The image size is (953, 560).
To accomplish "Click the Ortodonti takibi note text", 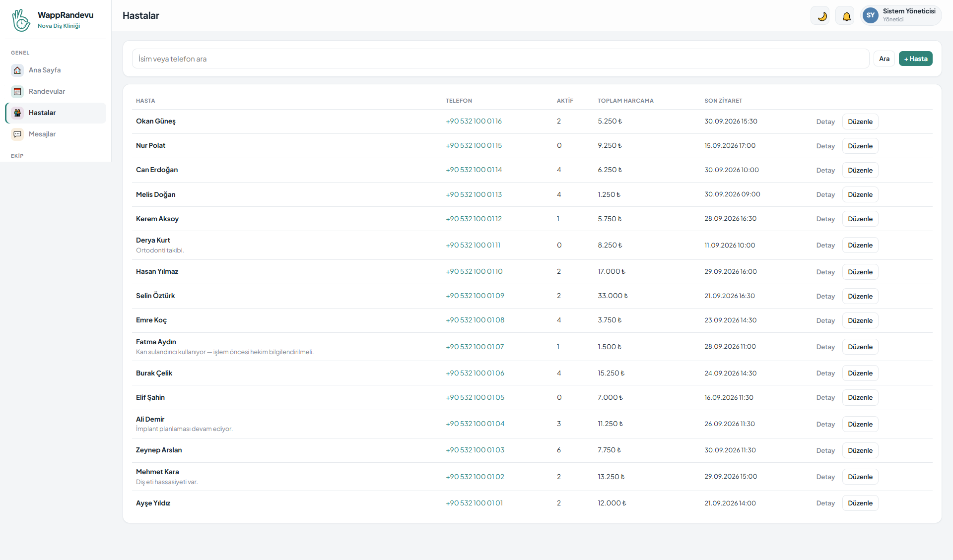I will [160, 250].
